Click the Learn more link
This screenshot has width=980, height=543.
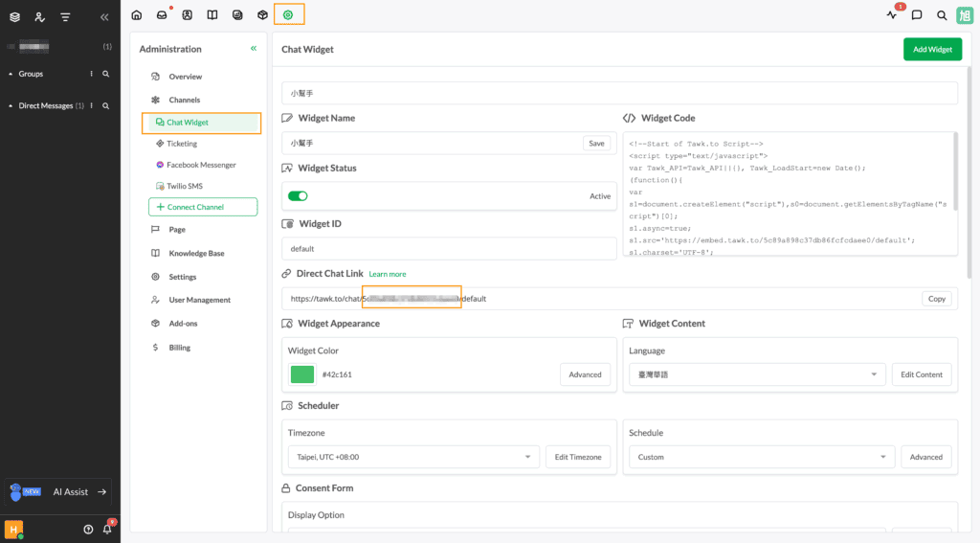[x=388, y=274]
